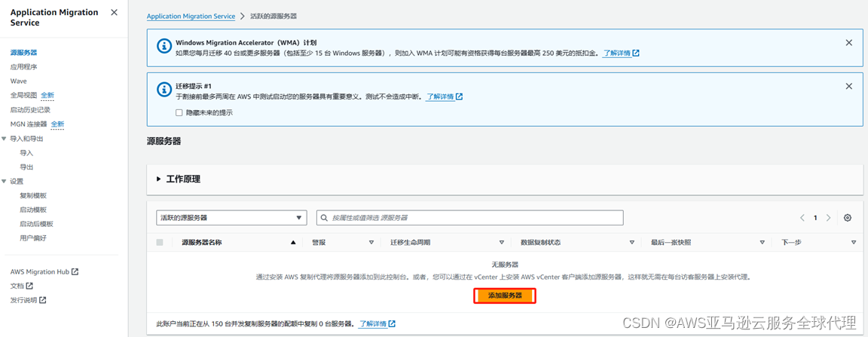Sort the 下一步 column
This screenshot has width=868, height=337.
tap(854, 243)
